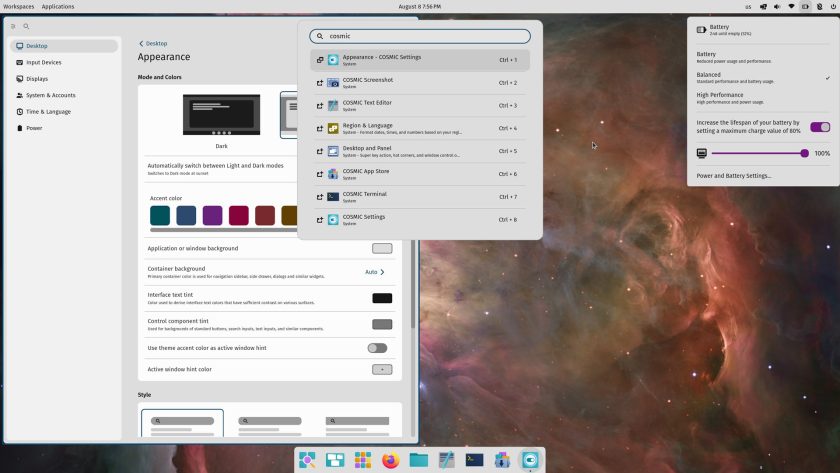Open the Desktop and Panel launcher result
The height and width of the screenshot is (473, 840).
419,151
